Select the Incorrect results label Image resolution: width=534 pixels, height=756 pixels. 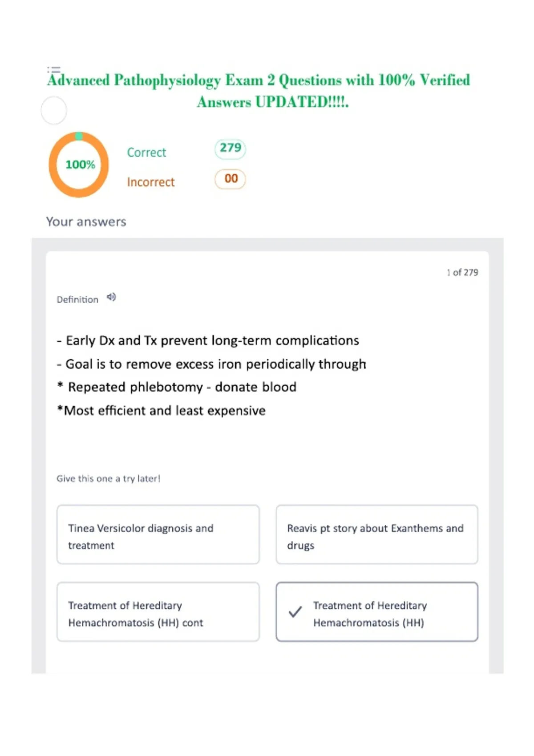pos(151,182)
